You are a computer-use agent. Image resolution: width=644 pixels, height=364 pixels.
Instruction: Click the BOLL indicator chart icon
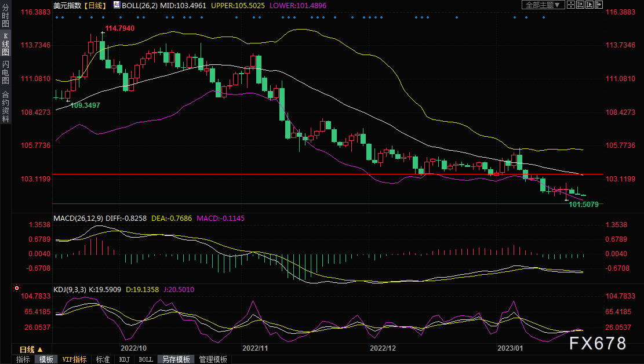pyautogui.click(x=117, y=5)
